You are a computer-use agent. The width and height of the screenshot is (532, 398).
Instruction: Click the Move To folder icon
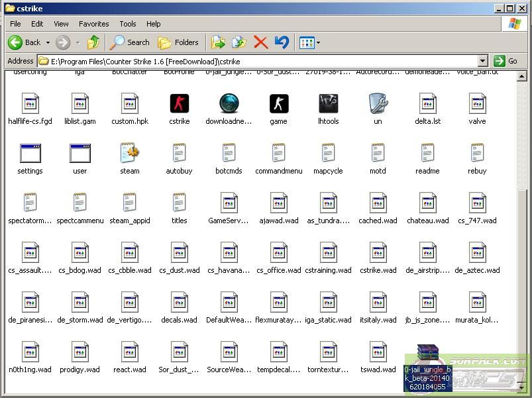pos(218,42)
